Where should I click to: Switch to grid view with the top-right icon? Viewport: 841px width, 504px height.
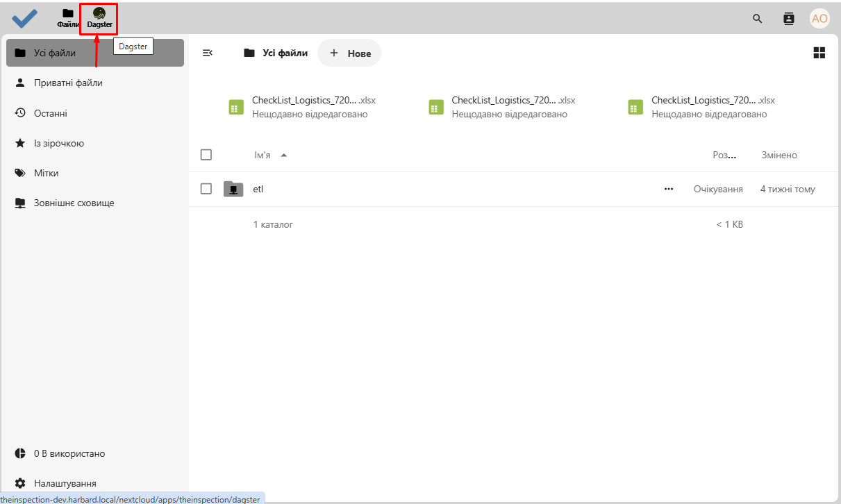pos(819,52)
